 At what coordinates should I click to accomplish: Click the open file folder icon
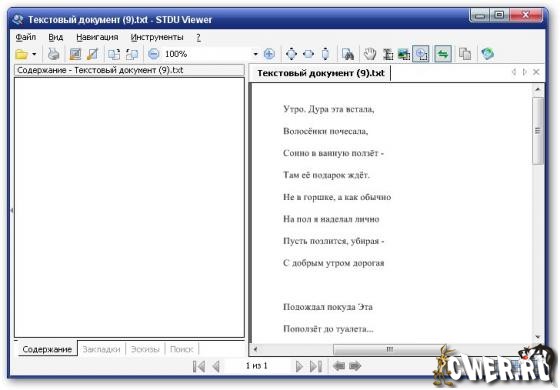[21, 54]
